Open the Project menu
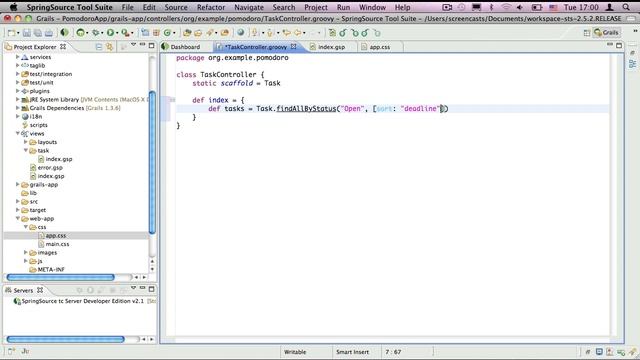 [316, 7]
